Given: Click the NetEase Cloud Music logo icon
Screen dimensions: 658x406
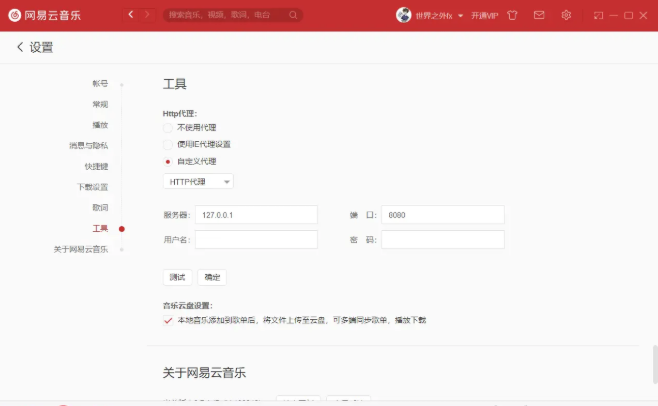Looking at the screenshot, I should coord(15,15).
